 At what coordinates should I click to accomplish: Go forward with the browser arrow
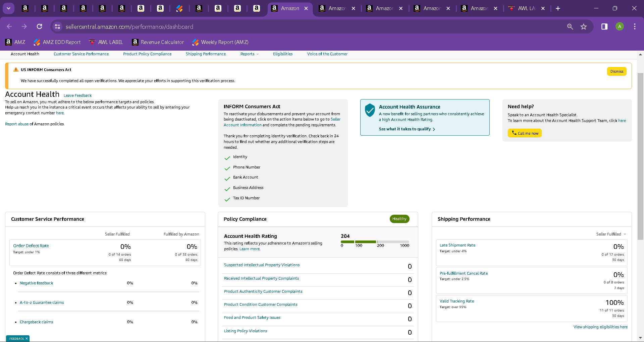[24, 26]
